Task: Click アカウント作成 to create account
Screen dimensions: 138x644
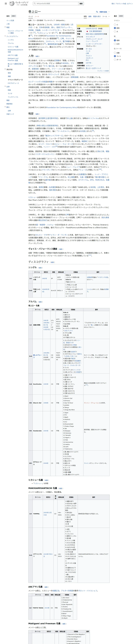Action: coord(121,4)
